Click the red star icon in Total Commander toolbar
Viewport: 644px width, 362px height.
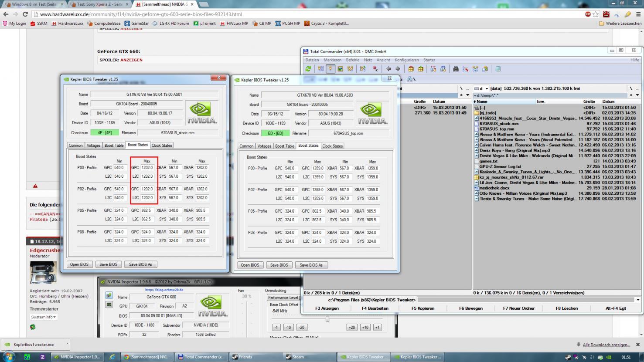(375, 69)
